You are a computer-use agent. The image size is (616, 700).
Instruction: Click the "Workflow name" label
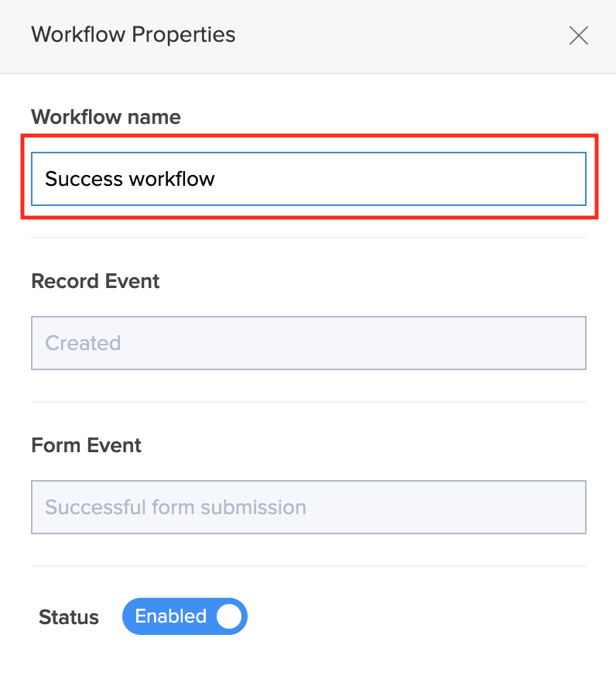coord(106,117)
